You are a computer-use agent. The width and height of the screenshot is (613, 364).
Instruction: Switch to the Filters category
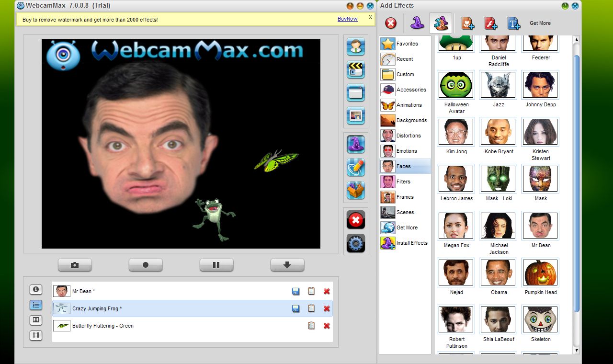coord(405,182)
